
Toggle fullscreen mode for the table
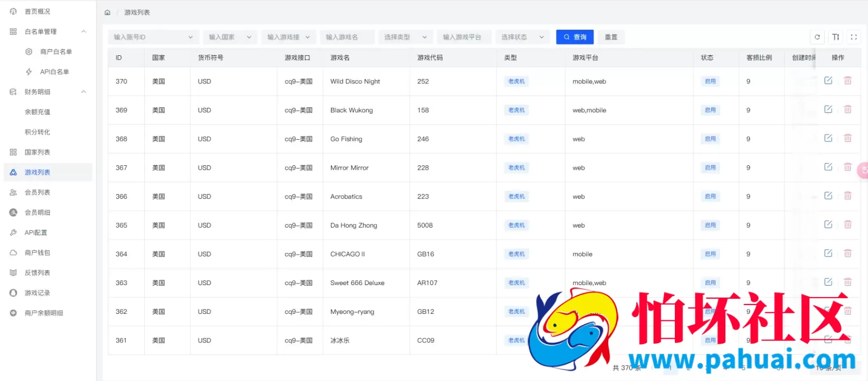pos(853,37)
